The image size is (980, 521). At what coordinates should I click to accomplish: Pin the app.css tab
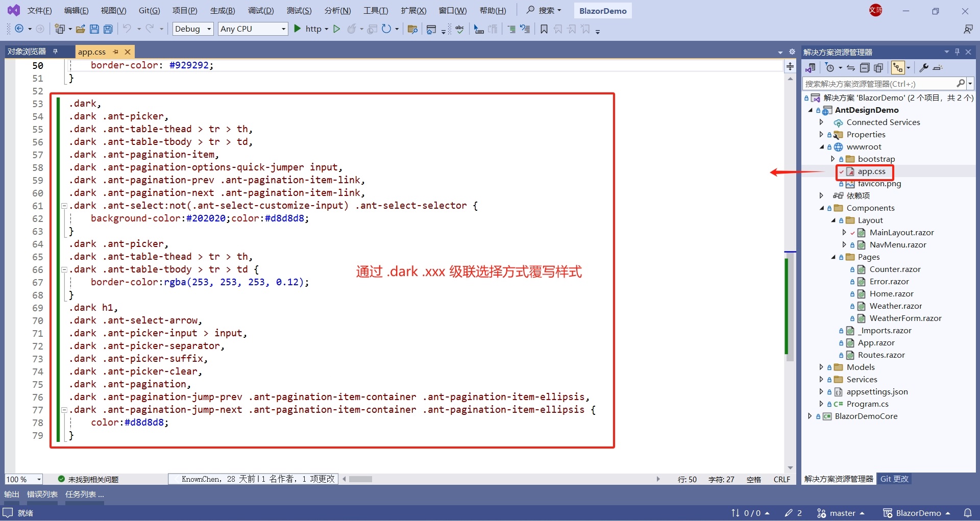pyautogui.click(x=116, y=52)
